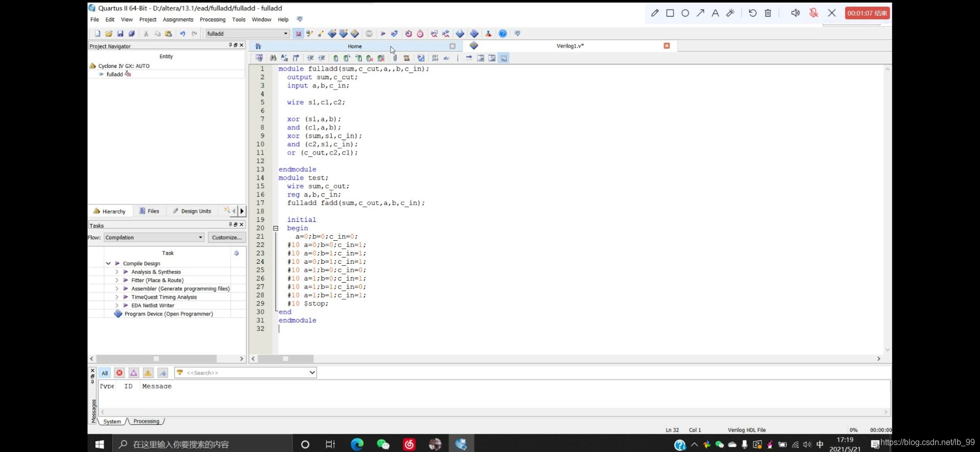This screenshot has height=452, width=980.
Task: Open Microsoft Edge from taskbar
Action: tap(357, 444)
